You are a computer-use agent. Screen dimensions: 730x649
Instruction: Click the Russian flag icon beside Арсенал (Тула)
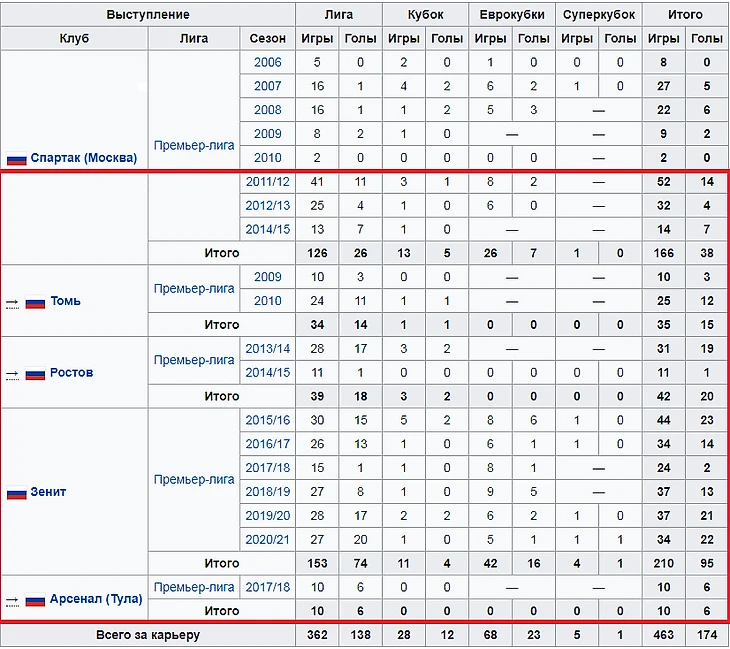(36, 600)
